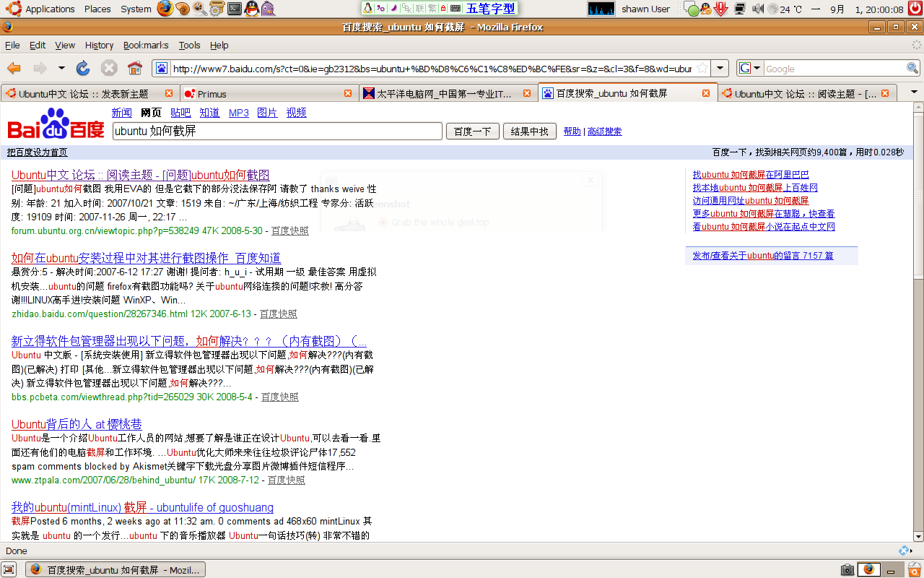Screen dimensions: 924x578
Task: Click the 百度一下 search button
Action: (473, 131)
